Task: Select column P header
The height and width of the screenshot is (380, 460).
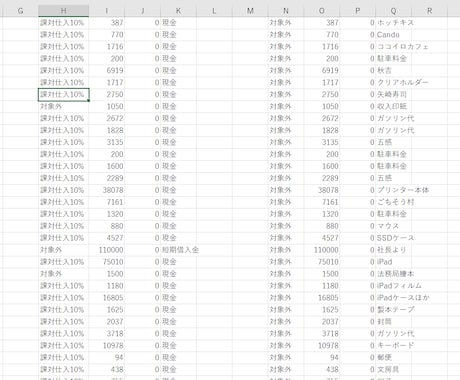Action: pyautogui.click(x=358, y=11)
